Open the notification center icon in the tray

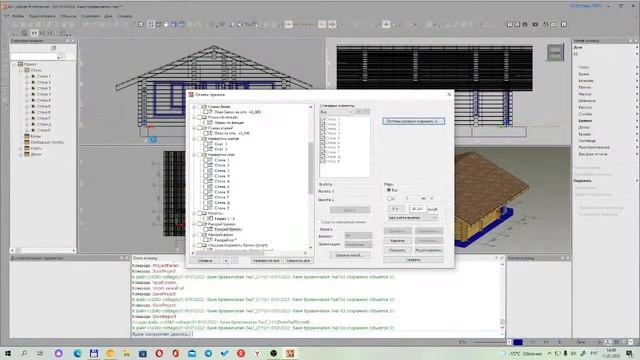click(x=629, y=353)
